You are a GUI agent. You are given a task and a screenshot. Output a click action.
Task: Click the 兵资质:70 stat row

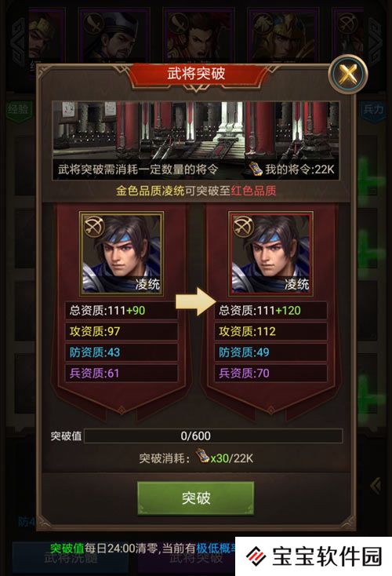pos(271,374)
